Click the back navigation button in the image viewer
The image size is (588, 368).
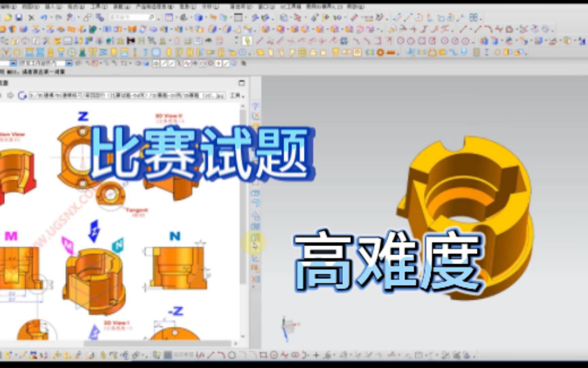pyautogui.click(x=2, y=96)
